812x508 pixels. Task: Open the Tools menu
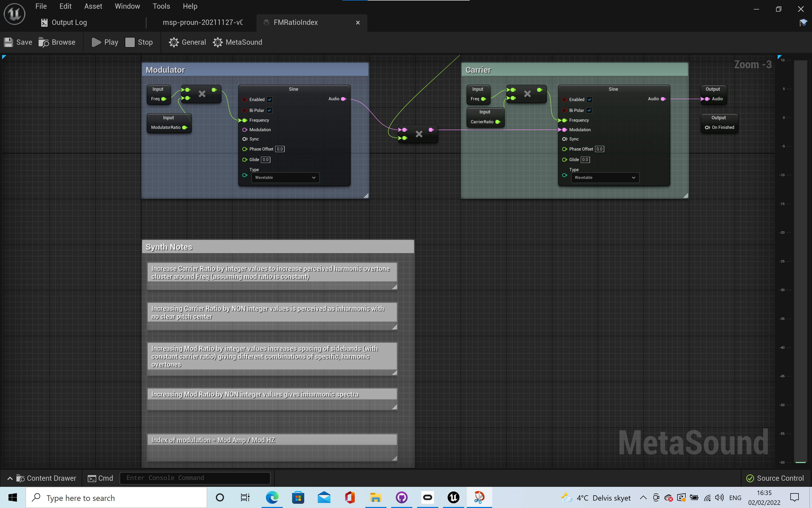point(162,6)
